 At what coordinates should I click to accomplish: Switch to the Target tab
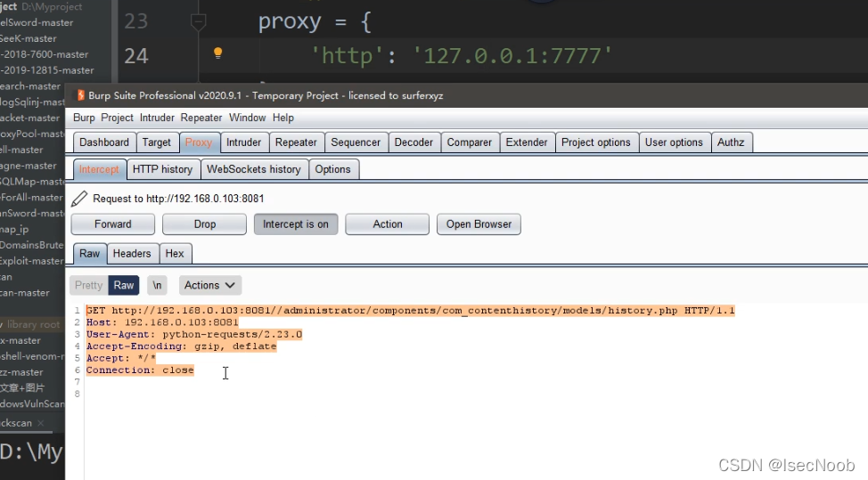tap(157, 142)
